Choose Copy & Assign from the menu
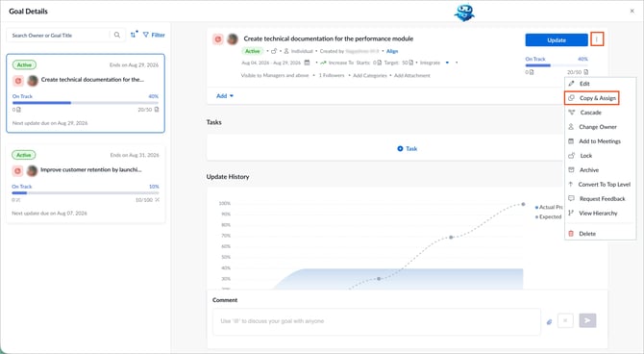Viewport: 644px width, 354px height. 592,98
